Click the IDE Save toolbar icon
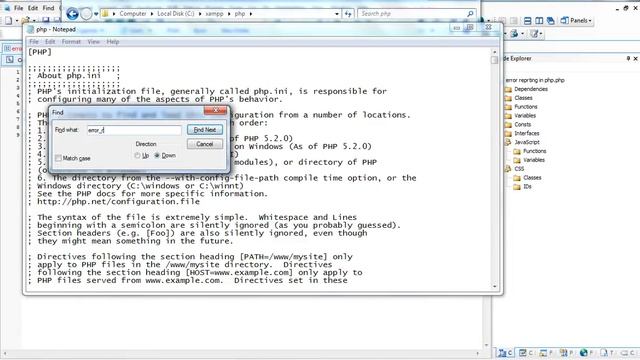The height and width of the screenshot is (360, 640). [x=45, y=20]
